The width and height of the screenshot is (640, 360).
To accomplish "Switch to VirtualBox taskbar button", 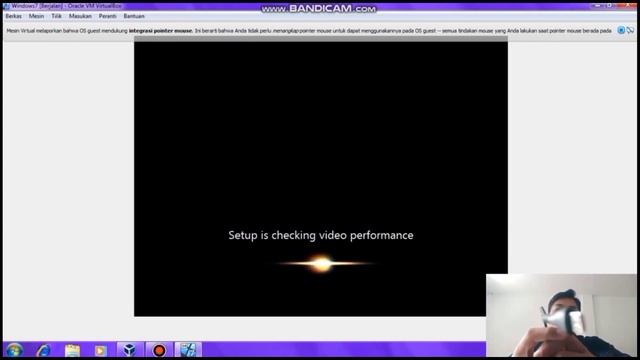I will coord(130,350).
